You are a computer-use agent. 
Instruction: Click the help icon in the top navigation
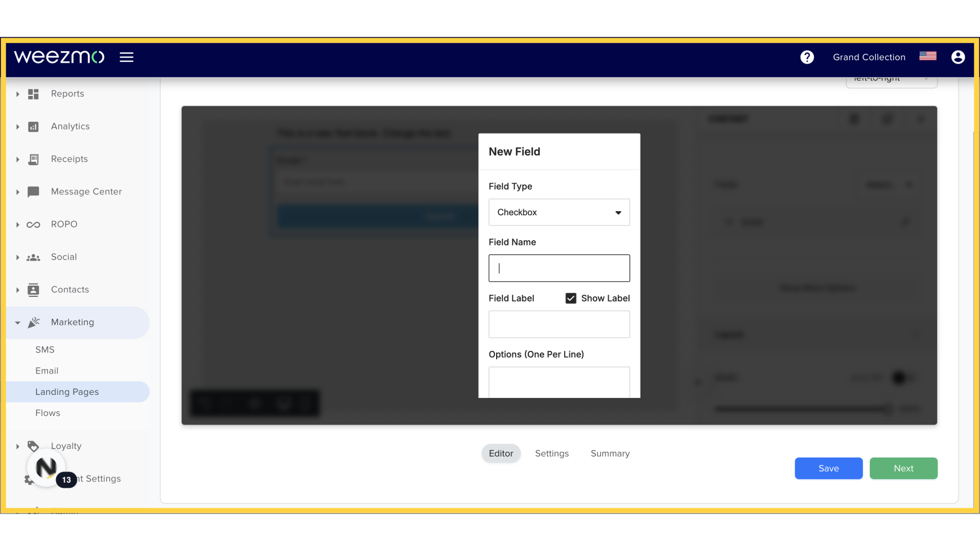click(x=807, y=57)
